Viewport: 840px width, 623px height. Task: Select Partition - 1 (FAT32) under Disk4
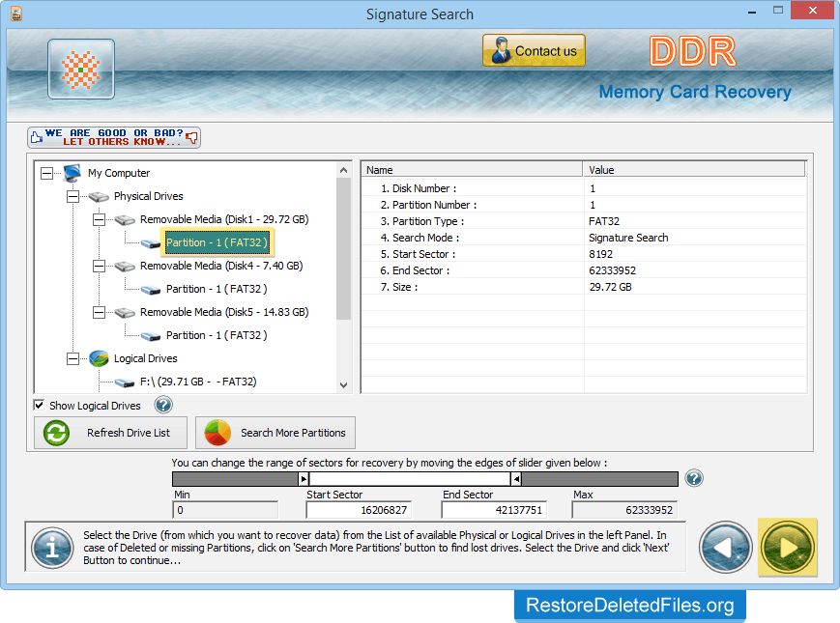tap(217, 289)
